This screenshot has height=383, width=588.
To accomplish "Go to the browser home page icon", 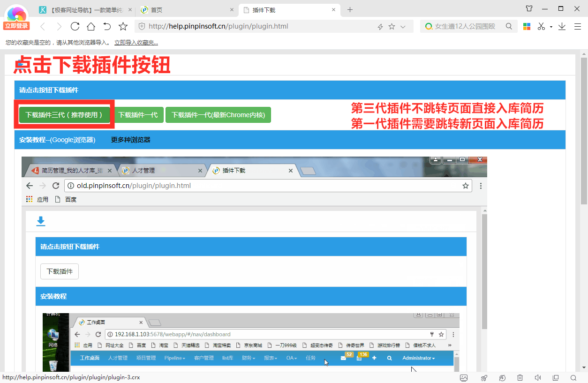I will pos(91,27).
